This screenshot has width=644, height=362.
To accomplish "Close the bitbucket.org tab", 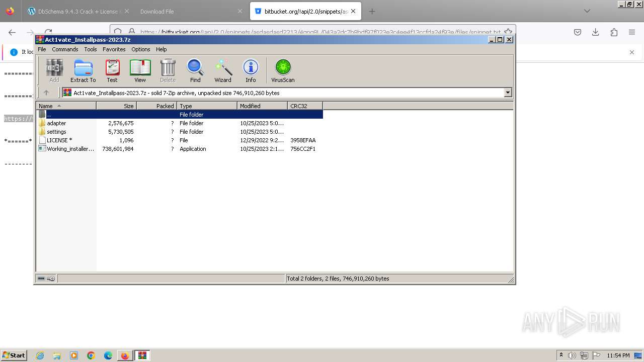I will (353, 11).
